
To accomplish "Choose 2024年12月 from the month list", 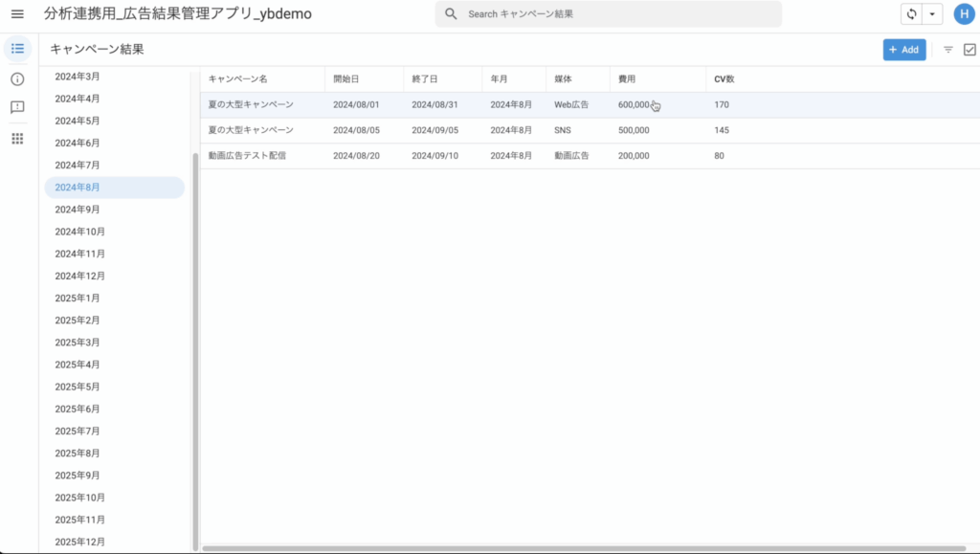I will pyautogui.click(x=79, y=277).
